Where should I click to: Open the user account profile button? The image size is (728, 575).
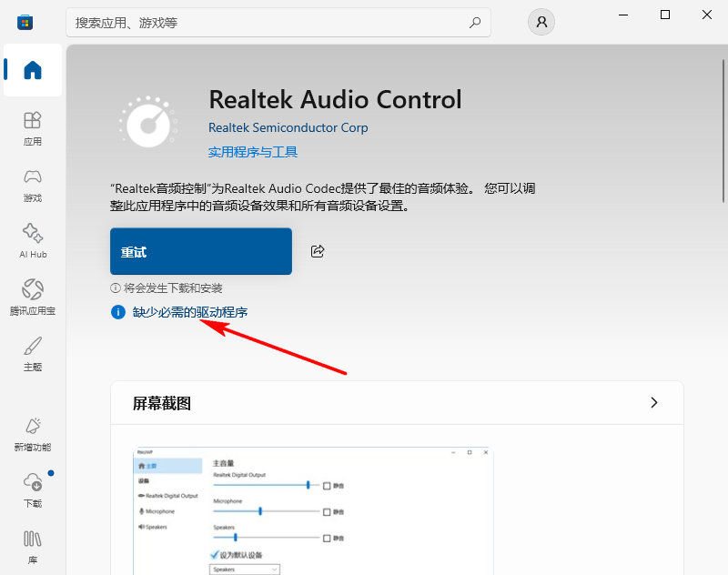[541, 22]
